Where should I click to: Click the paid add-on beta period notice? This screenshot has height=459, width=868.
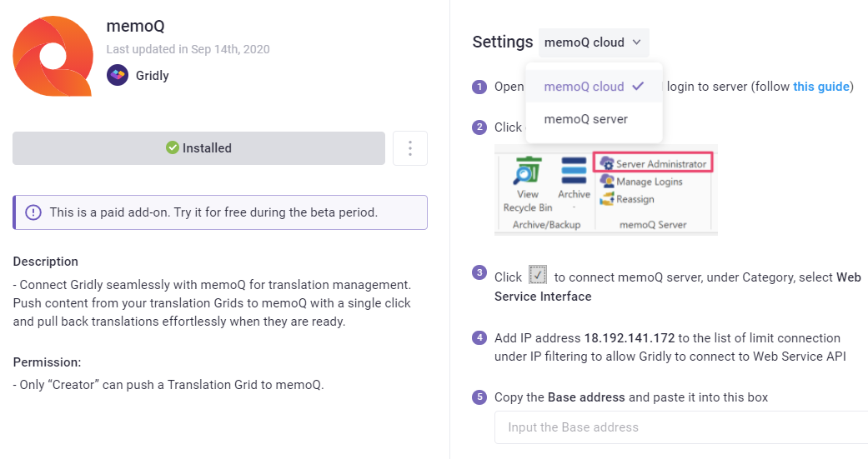pyautogui.click(x=220, y=212)
